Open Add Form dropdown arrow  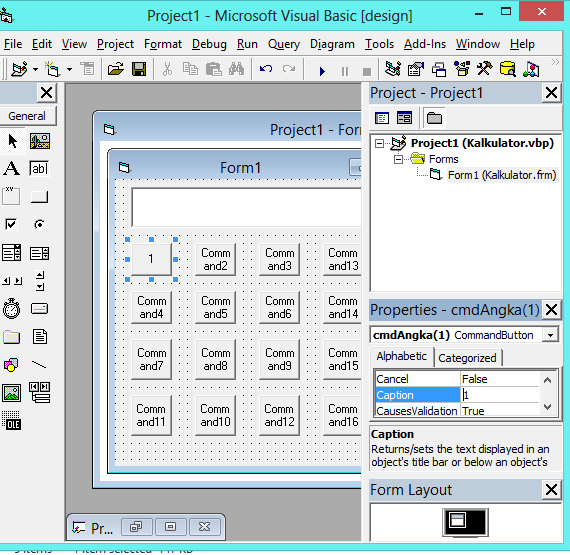69,69
